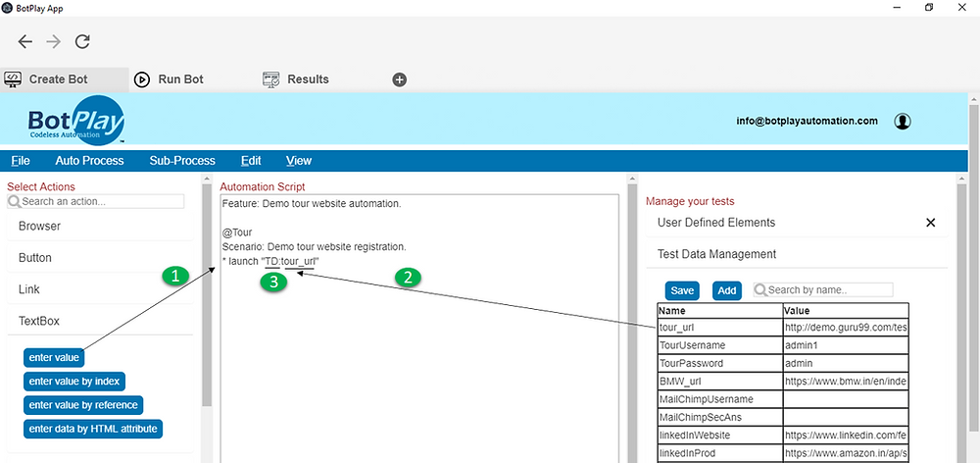The image size is (980, 463).
Task: Select the linkedInProd name cell
Action: pyautogui.click(x=720, y=452)
